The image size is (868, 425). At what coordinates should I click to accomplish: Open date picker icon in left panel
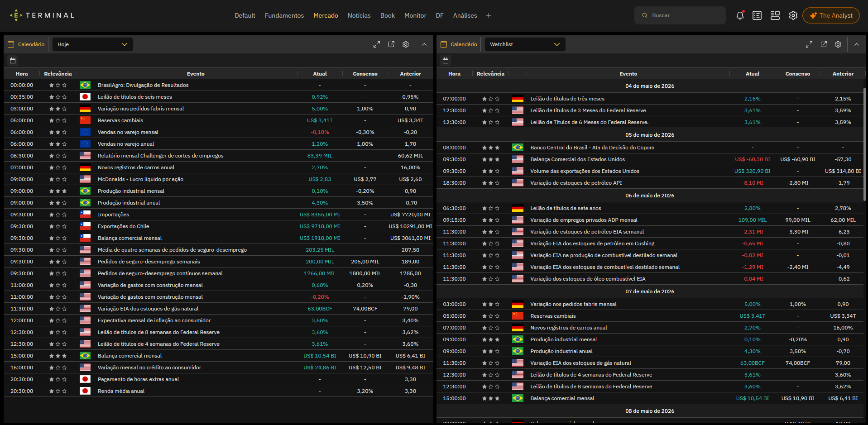(13, 61)
